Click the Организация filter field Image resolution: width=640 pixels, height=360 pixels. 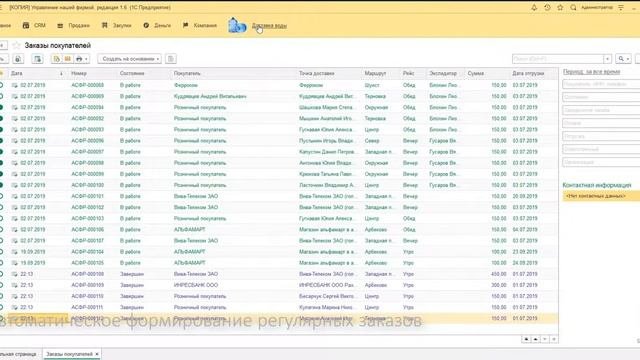[601, 162]
